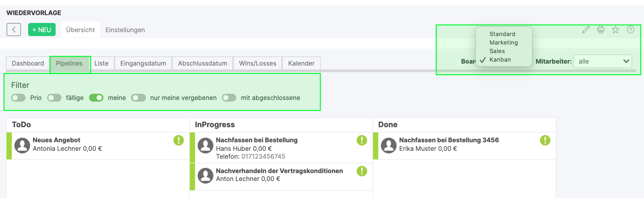
Task: Click Hans Huber's avatar icon
Action: click(206, 146)
